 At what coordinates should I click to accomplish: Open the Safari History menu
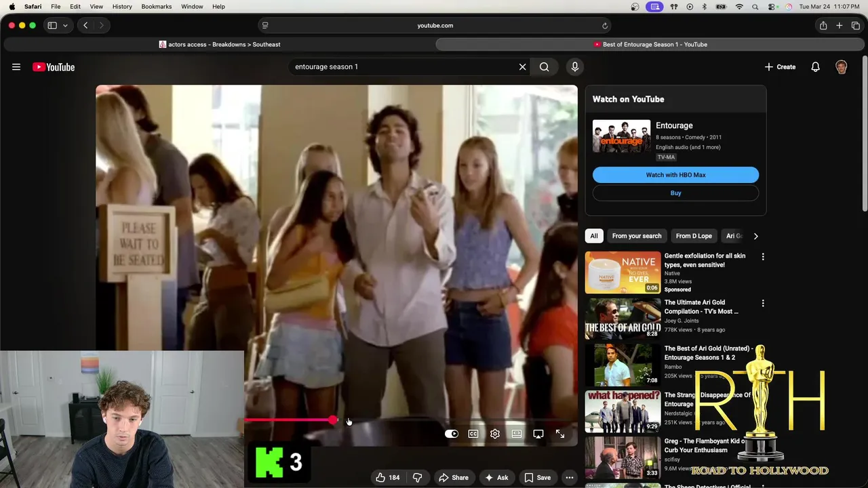point(122,7)
